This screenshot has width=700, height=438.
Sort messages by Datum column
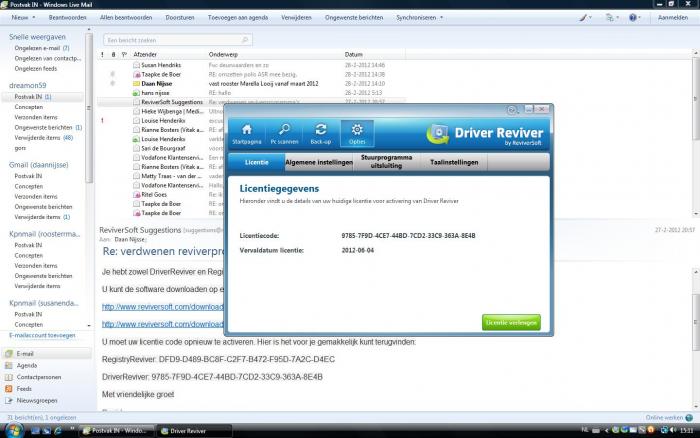click(x=354, y=54)
